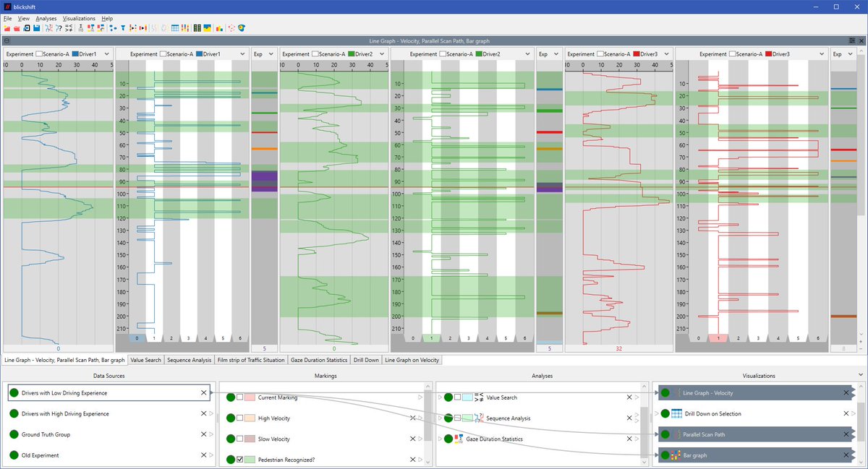The height and width of the screenshot is (469, 868).
Task: Toggle the Value Search analysis checkbox
Action: tap(458, 397)
